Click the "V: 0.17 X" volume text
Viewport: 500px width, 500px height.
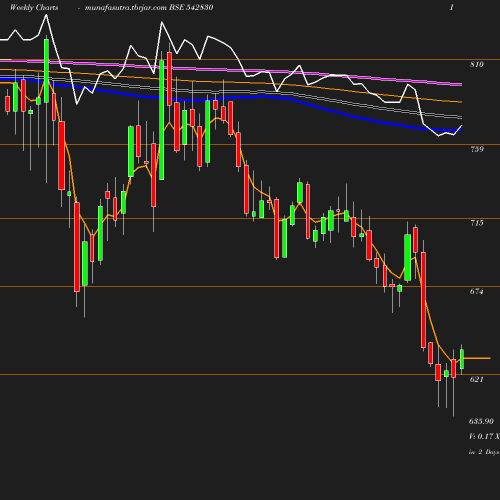tap(484, 436)
